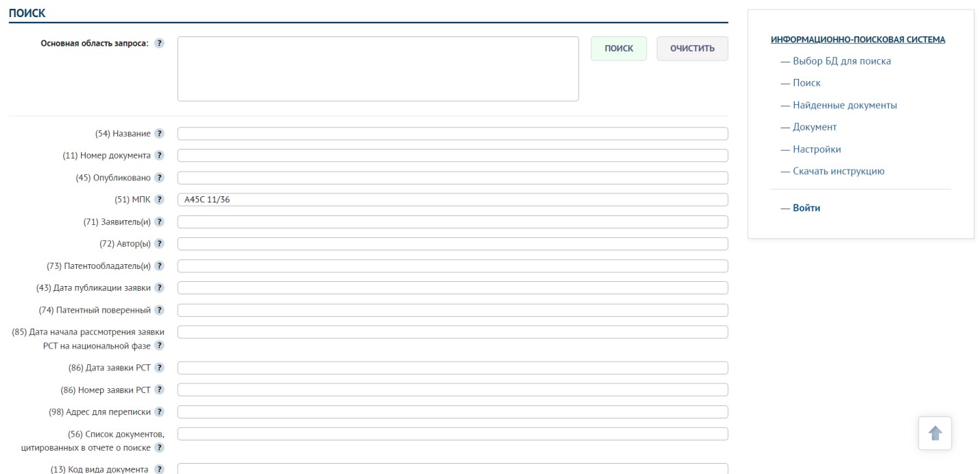Click МПК field containing A45C 11/36

pos(453,200)
